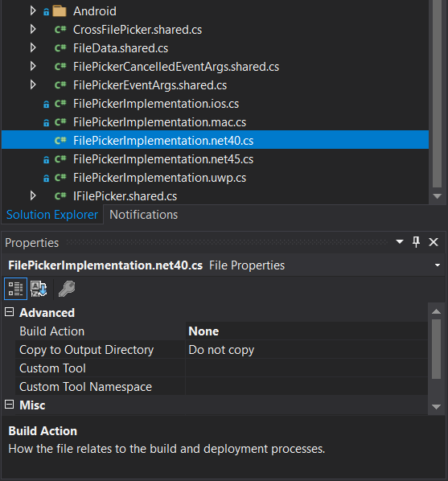Click the C# icon of FilePickerImplementation.ios.cs
The width and height of the screenshot is (448, 481).
pyautogui.click(x=60, y=104)
